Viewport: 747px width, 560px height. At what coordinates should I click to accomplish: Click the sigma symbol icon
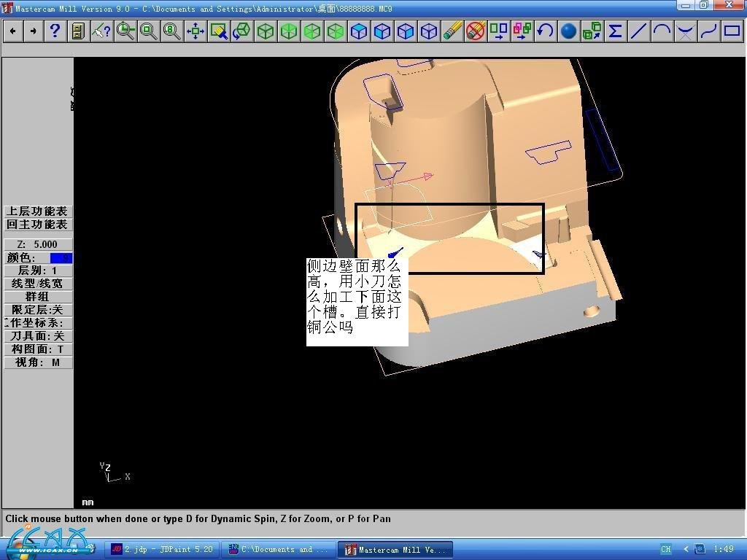coord(615,31)
